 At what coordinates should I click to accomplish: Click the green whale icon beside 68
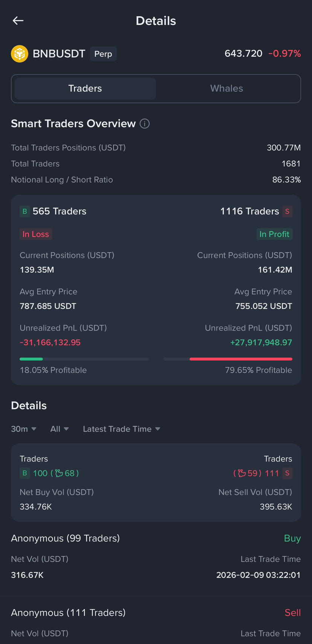[59, 473]
